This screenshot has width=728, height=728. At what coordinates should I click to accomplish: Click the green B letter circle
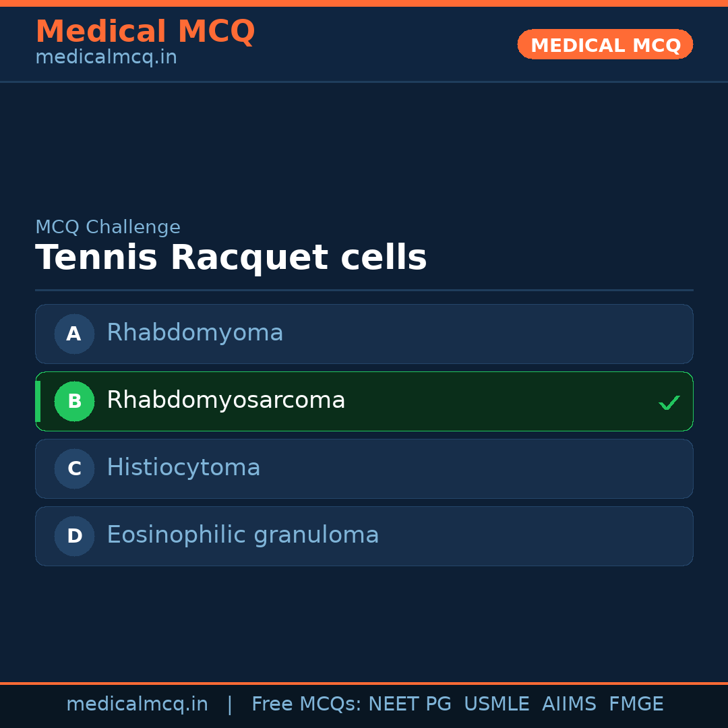(x=74, y=401)
